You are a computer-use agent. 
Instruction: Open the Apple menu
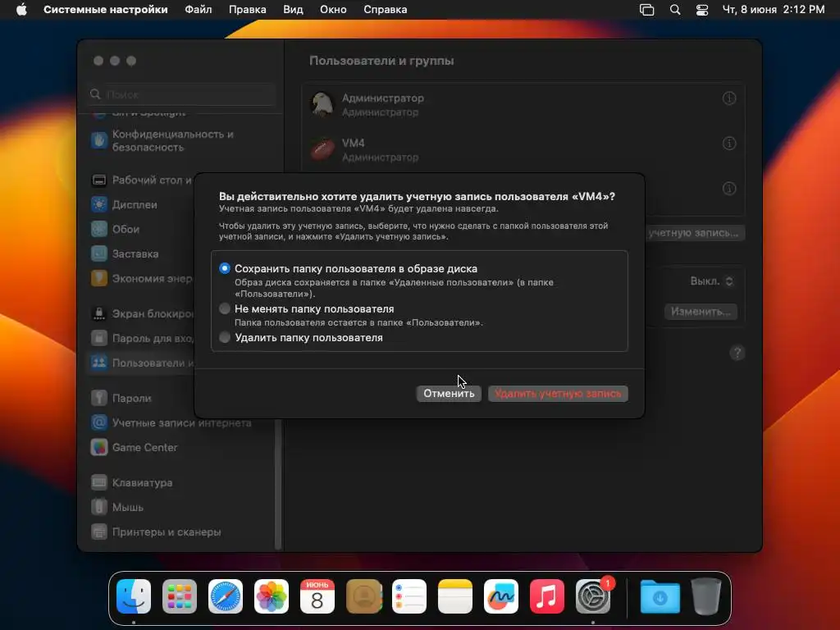point(21,10)
